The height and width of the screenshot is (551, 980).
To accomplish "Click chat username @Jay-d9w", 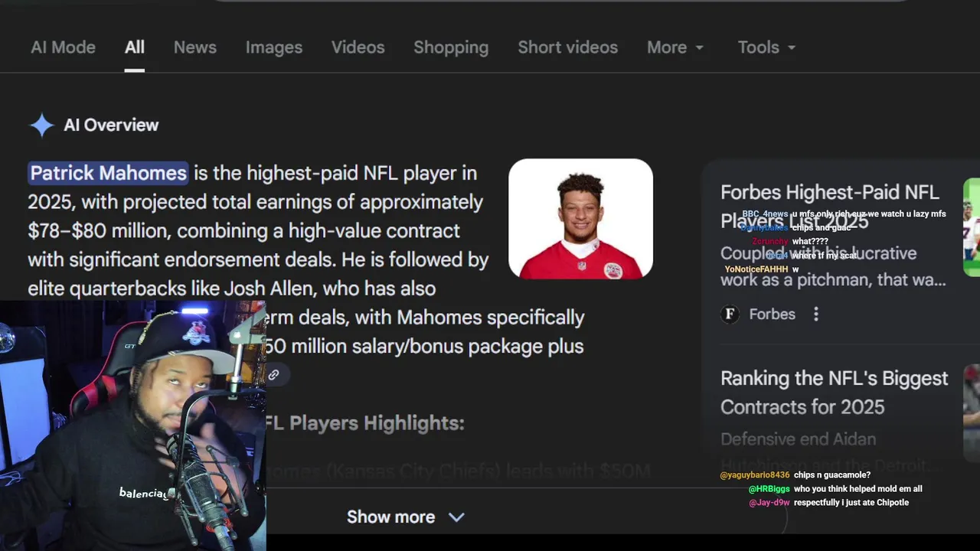I will (769, 503).
